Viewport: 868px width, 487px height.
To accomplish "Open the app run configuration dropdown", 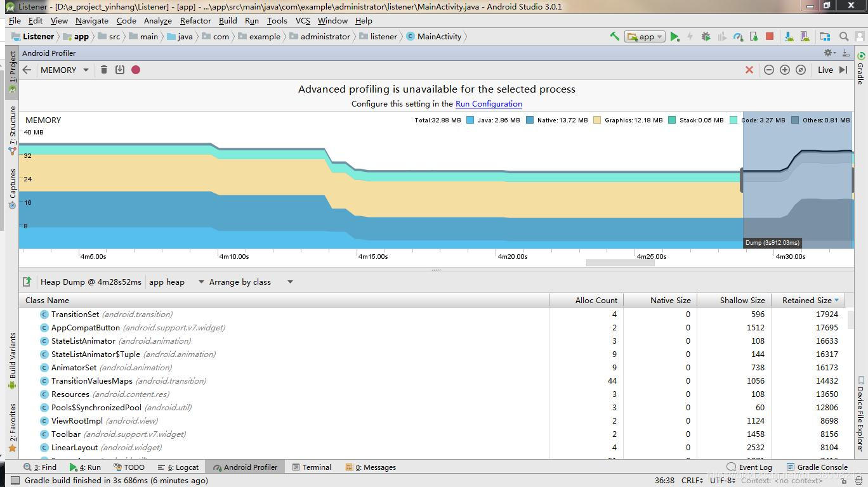I will 644,36.
